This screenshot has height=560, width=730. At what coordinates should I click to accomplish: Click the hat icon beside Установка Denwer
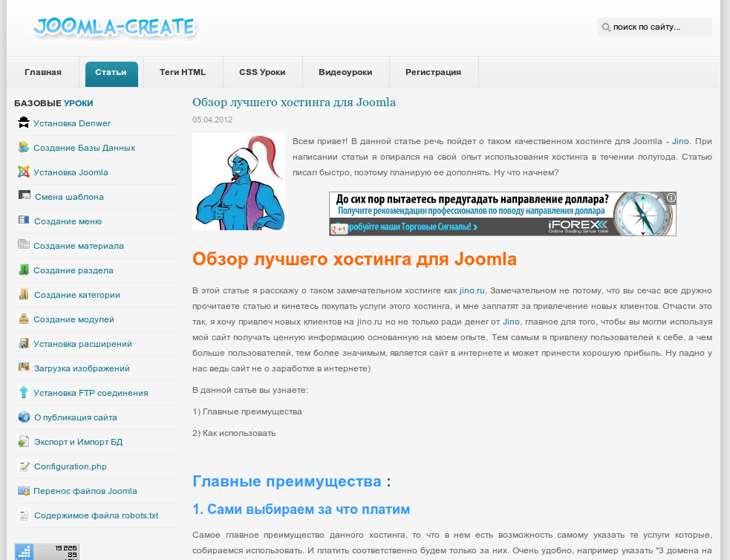pos(24,123)
